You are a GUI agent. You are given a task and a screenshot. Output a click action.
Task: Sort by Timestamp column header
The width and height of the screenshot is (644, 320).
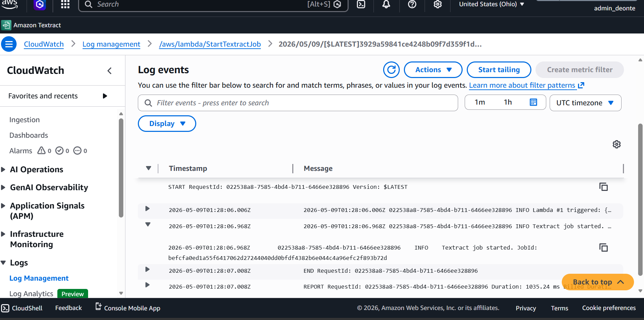(x=188, y=168)
